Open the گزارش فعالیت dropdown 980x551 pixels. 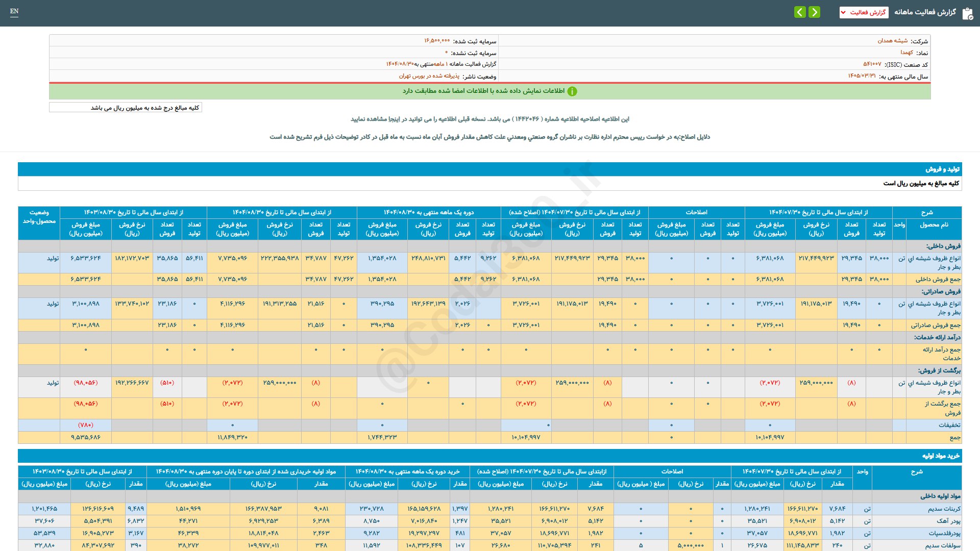(864, 12)
